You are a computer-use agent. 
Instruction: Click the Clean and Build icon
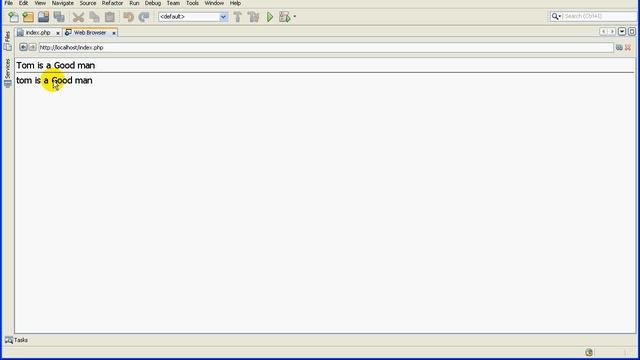pos(253,17)
